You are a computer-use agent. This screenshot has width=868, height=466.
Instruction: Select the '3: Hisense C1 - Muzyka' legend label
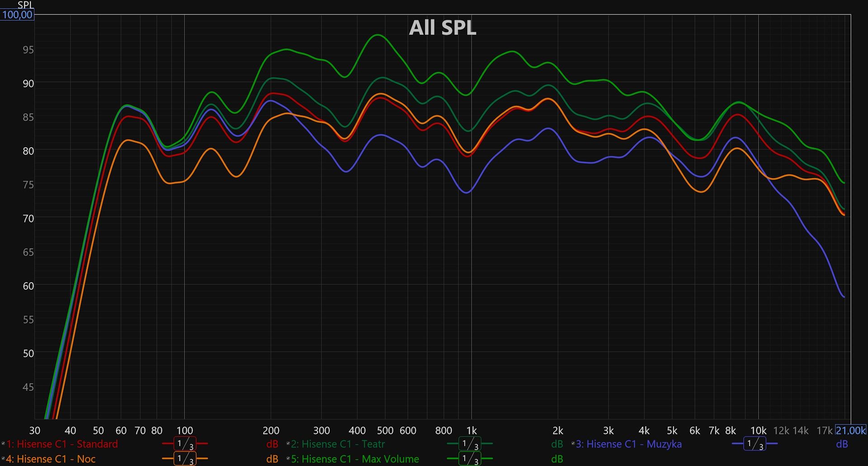pyautogui.click(x=629, y=444)
